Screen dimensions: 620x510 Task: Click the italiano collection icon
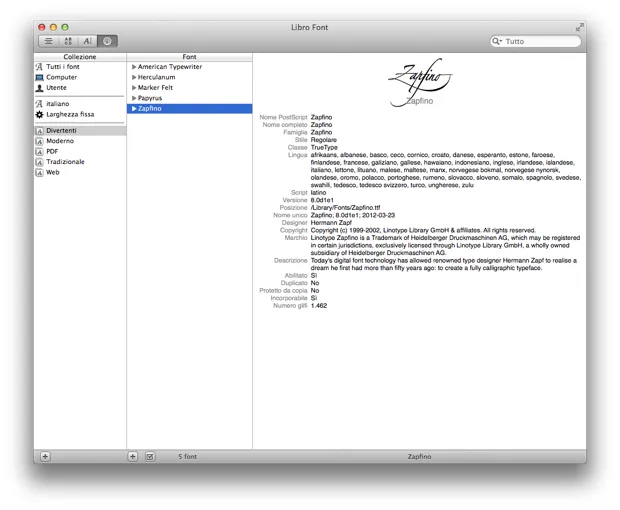(39, 104)
